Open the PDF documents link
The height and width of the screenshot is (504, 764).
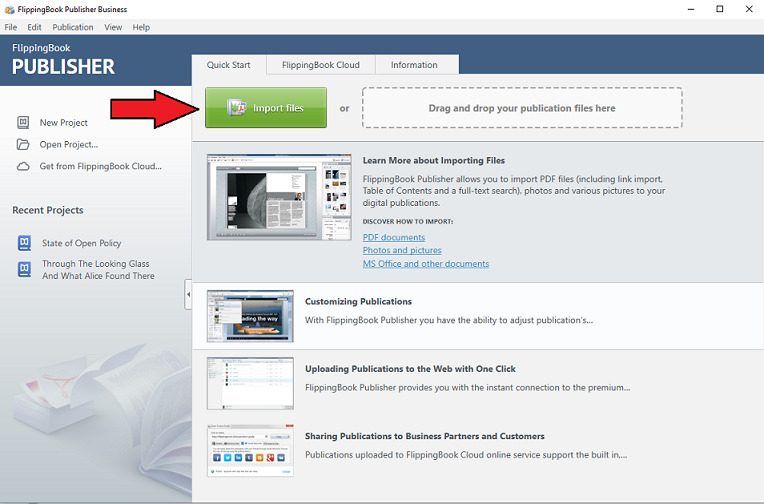[x=394, y=237]
